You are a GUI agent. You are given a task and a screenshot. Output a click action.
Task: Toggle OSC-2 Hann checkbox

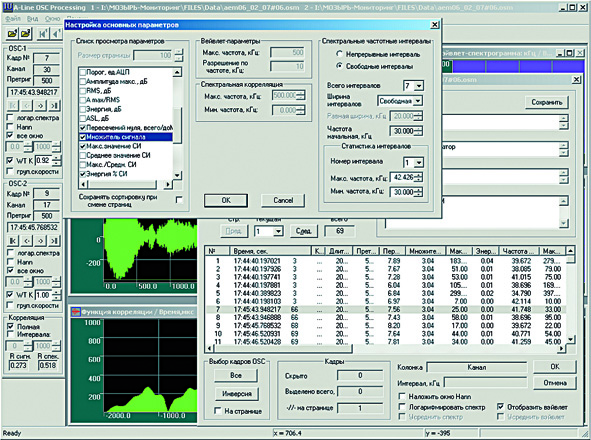11,262
